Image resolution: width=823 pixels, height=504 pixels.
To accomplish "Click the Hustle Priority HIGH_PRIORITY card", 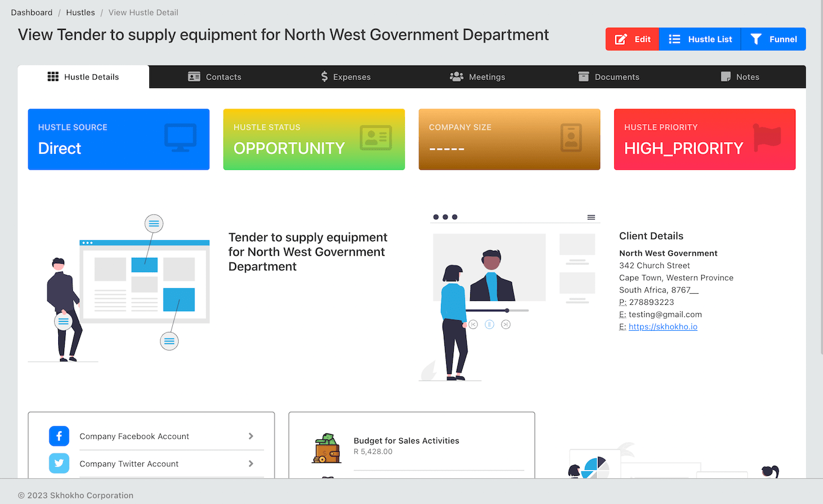I will pos(705,139).
